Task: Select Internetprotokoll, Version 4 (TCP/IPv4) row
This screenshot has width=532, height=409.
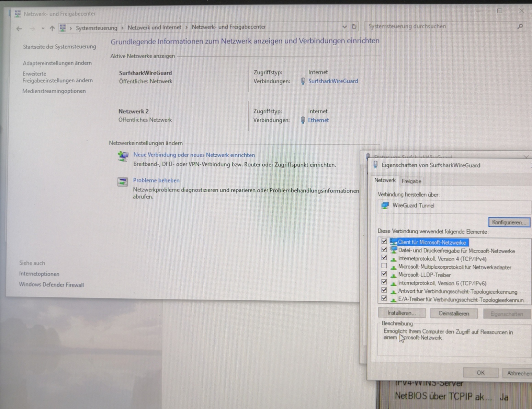Action: pos(442,259)
